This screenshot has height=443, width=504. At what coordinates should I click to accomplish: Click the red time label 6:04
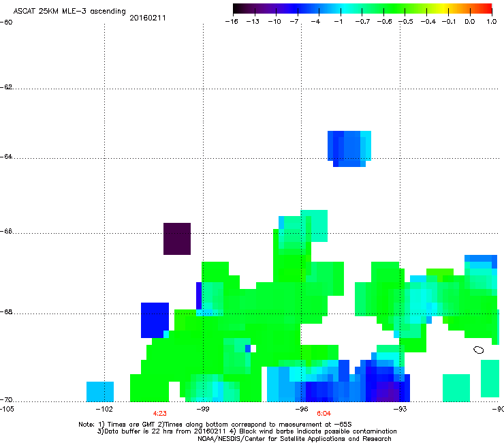pos(324,414)
